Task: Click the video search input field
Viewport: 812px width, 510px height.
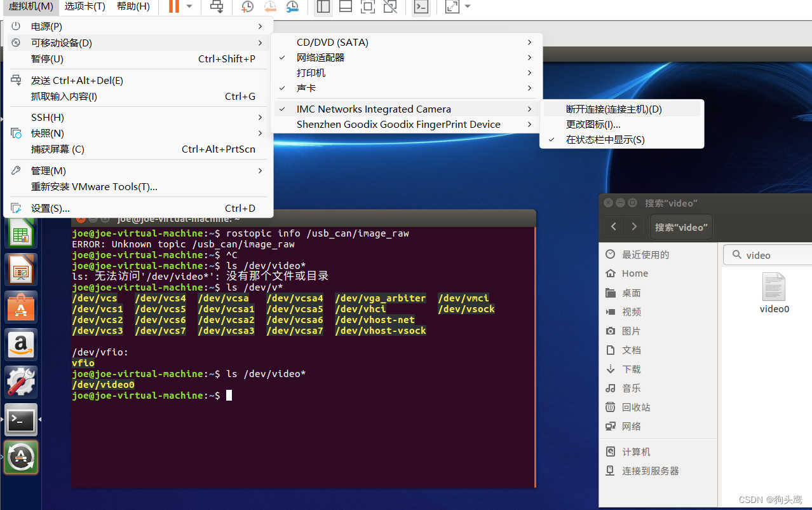Action: point(768,255)
